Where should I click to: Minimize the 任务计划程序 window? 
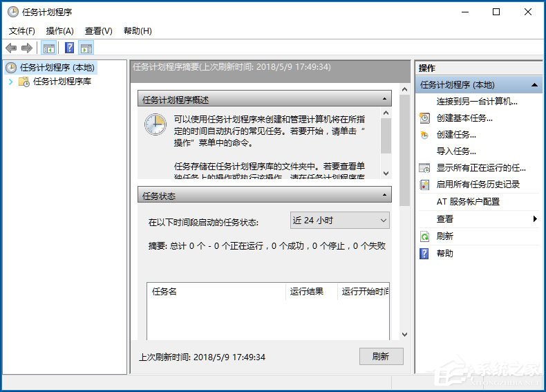tap(465, 12)
